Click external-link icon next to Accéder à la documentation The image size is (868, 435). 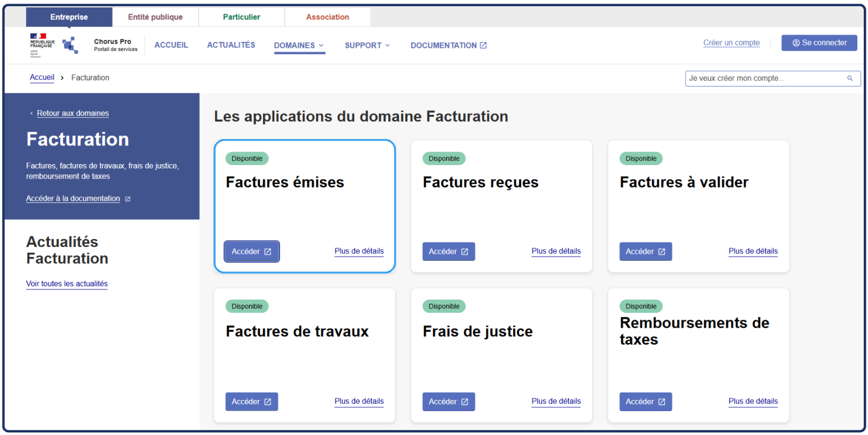(x=127, y=199)
